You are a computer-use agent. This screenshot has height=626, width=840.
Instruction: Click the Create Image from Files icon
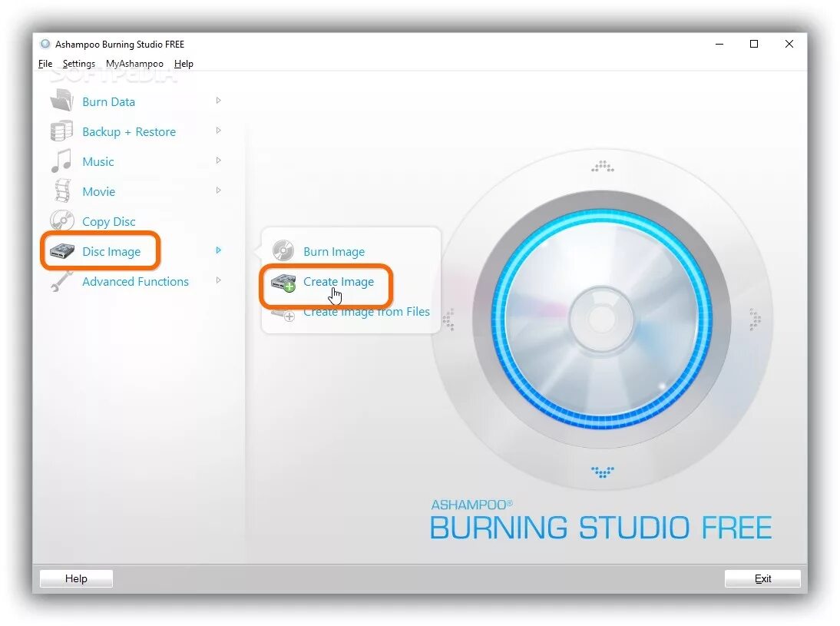point(283,314)
